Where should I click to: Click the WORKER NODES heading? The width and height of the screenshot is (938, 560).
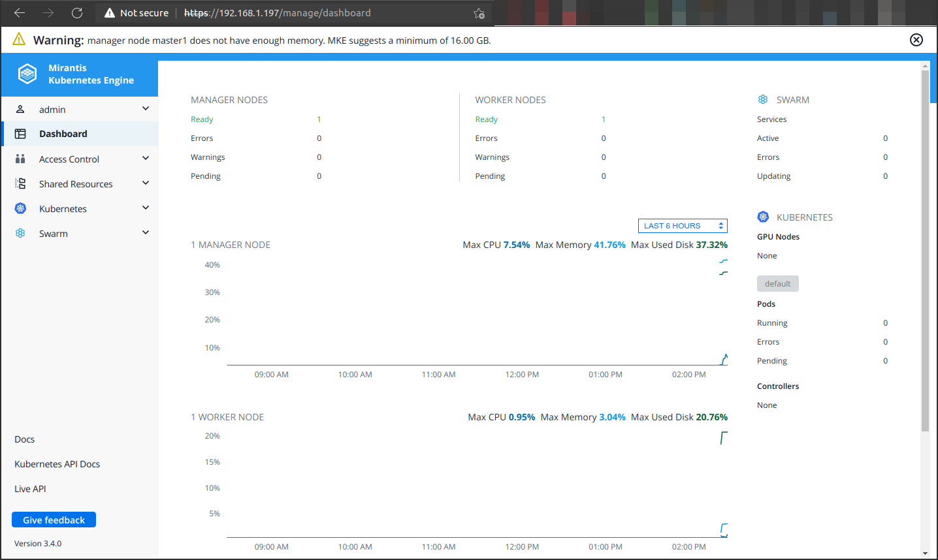pyautogui.click(x=510, y=100)
